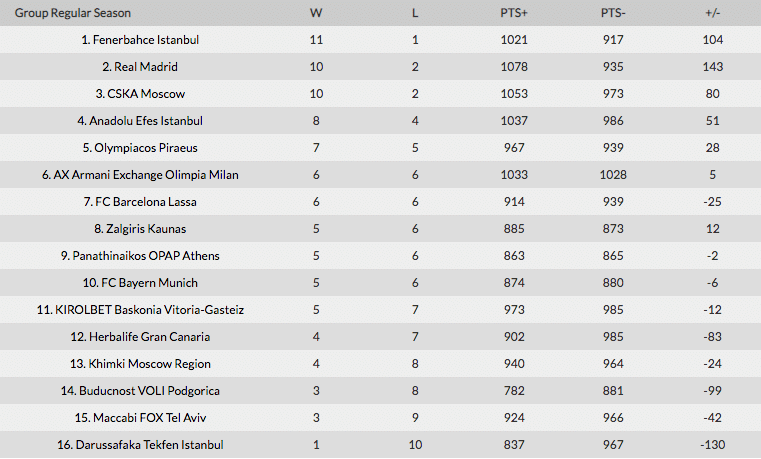The image size is (761, 459).
Task: Sort by the PTS+ column header
Action: click(514, 13)
